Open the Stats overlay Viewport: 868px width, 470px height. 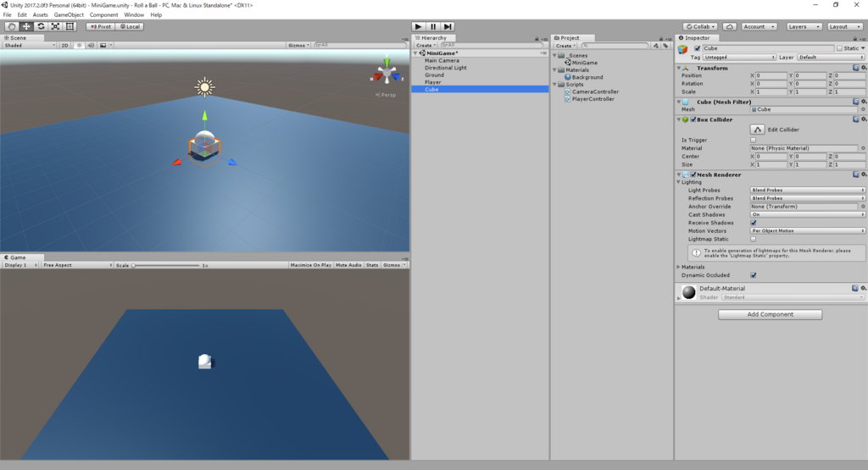(x=372, y=265)
